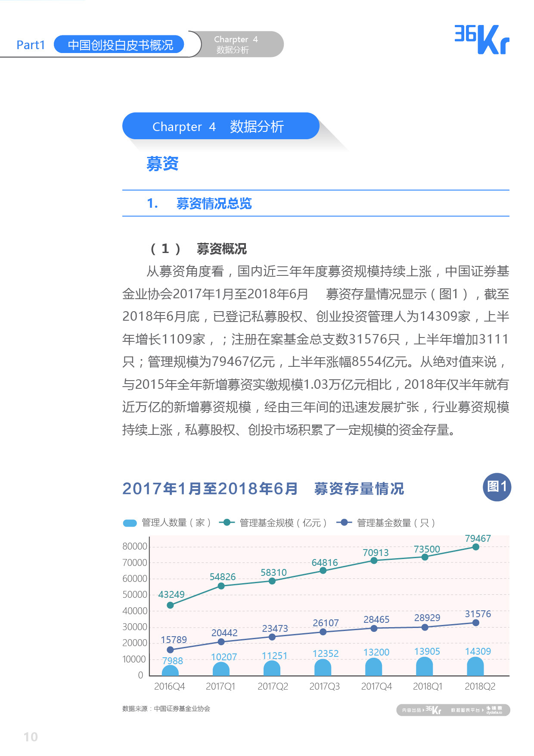Click the 13200 bar in 2017Q4

374,667
